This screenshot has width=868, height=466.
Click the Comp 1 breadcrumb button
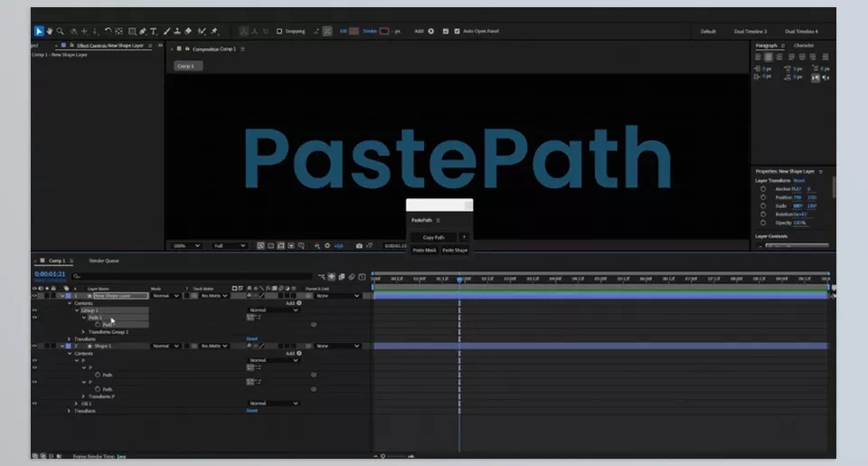click(x=188, y=66)
